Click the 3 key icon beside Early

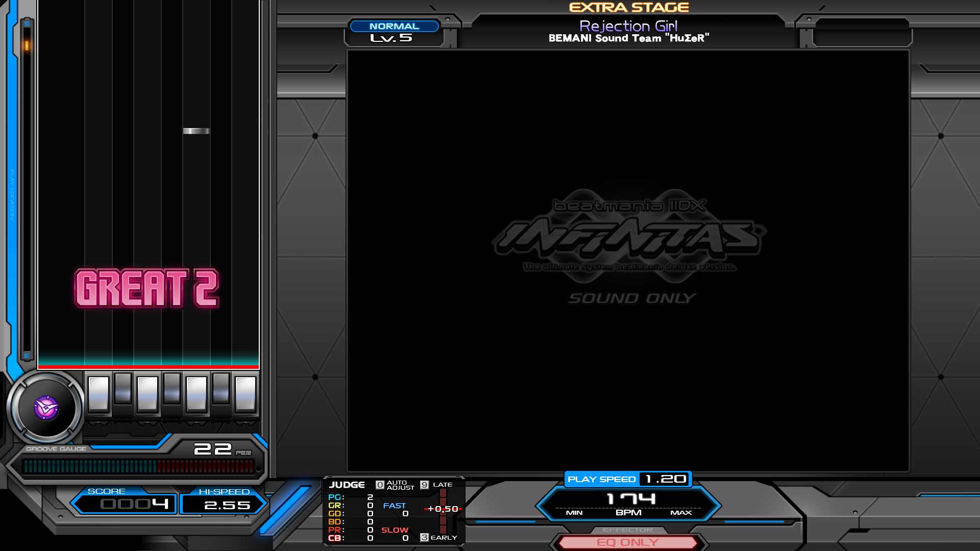pyautogui.click(x=424, y=537)
